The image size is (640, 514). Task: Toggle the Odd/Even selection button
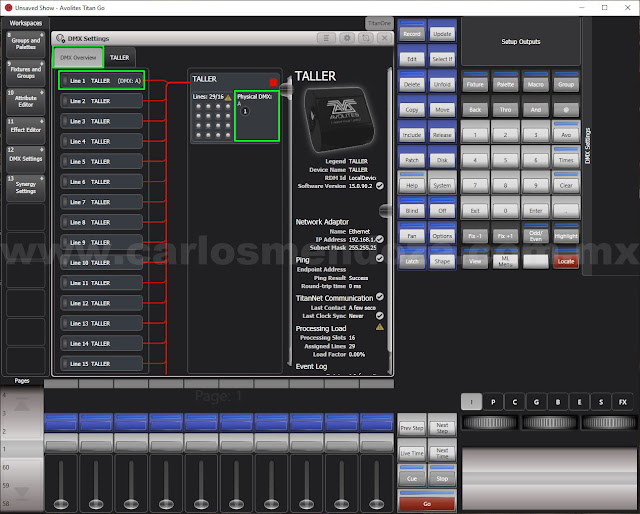tap(536, 234)
